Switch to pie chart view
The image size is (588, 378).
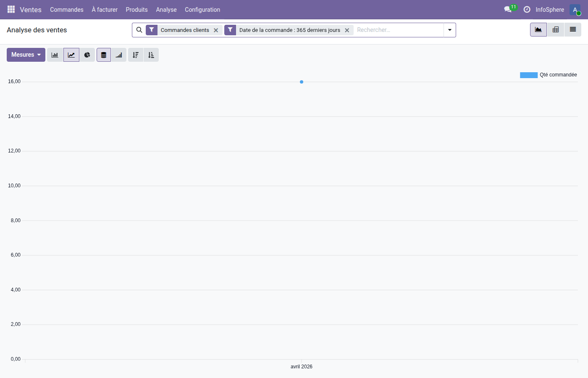(x=87, y=55)
